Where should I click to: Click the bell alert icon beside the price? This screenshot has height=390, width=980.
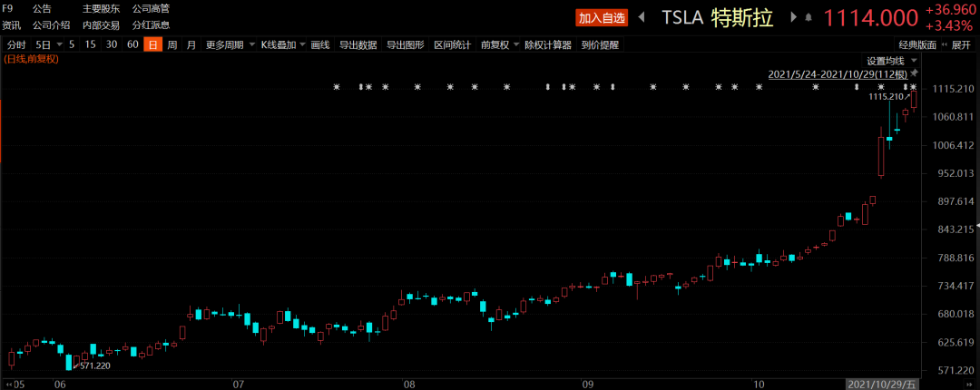808,17
